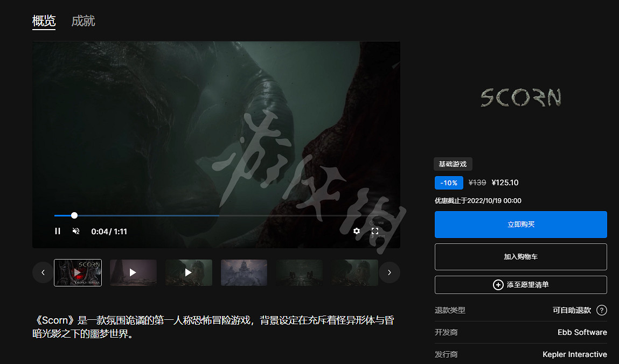Enter fullscreen mode for the video
Screen dimensions: 619x364
coord(374,231)
